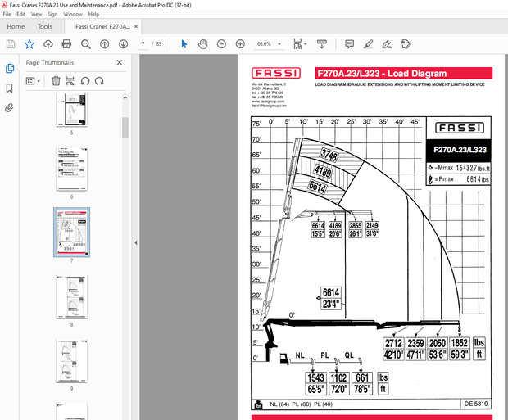The image size is (508, 420).
Task: Open thumbnail options dropdown menu
Action: (33, 80)
